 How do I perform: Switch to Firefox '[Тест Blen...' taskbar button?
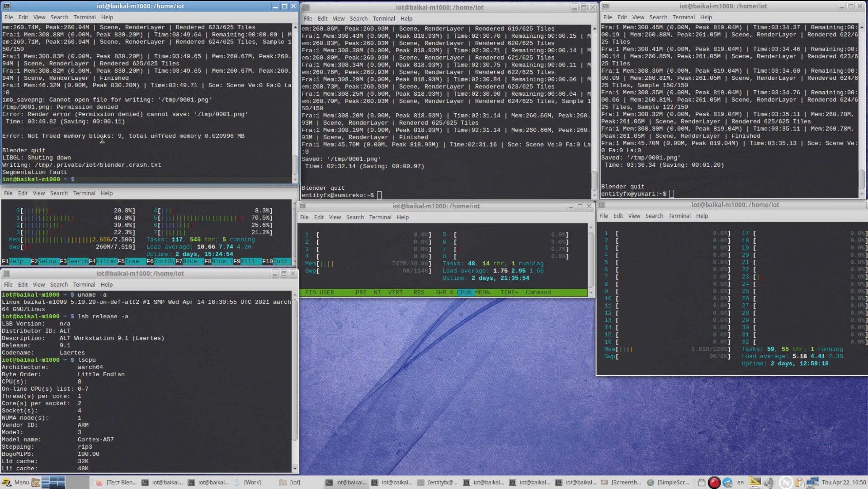pyautogui.click(x=116, y=482)
